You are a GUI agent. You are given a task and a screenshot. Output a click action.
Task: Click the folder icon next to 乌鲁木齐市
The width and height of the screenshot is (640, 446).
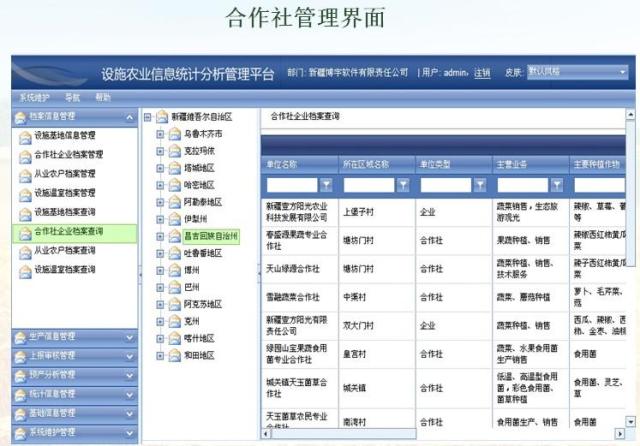pyautogui.click(x=174, y=134)
